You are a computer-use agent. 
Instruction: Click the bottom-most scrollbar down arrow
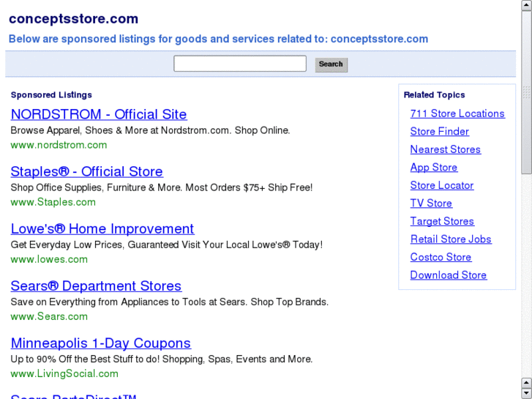527,394
